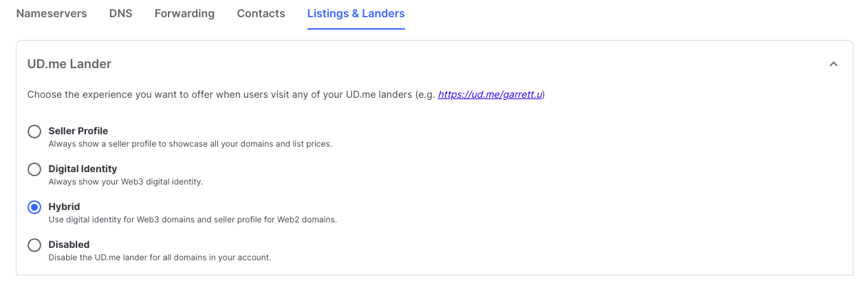The width and height of the screenshot is (868, 283).
Task: Open the ud.me/garrett.u example link
Action: (x=490, y=94)
